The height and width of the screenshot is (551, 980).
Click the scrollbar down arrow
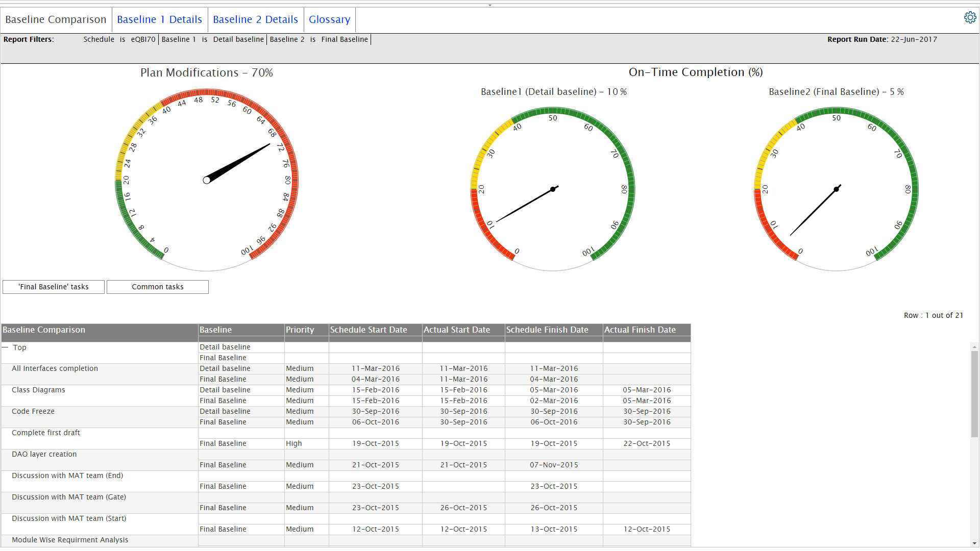tap(974, 543)
